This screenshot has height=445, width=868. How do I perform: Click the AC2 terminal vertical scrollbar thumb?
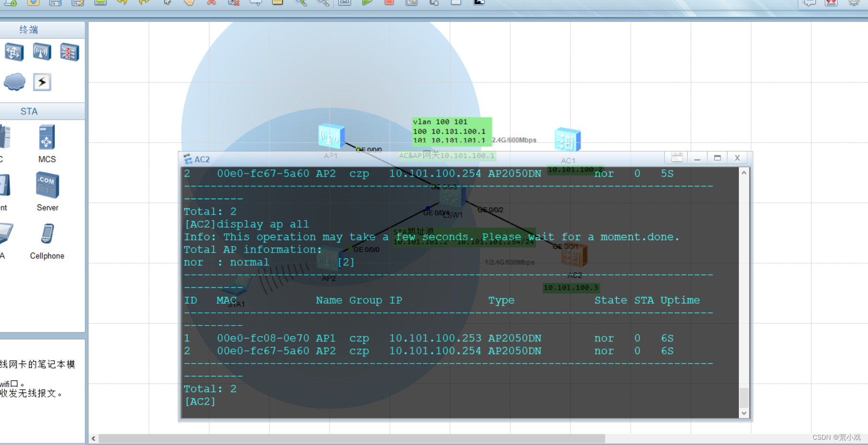744,398
